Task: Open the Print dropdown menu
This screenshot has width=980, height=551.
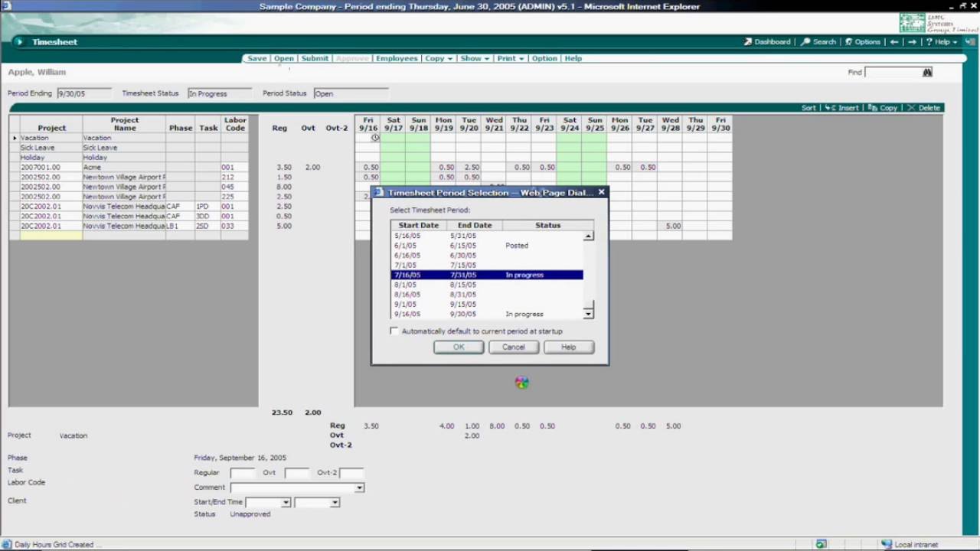Action: (x=507, y=58)
